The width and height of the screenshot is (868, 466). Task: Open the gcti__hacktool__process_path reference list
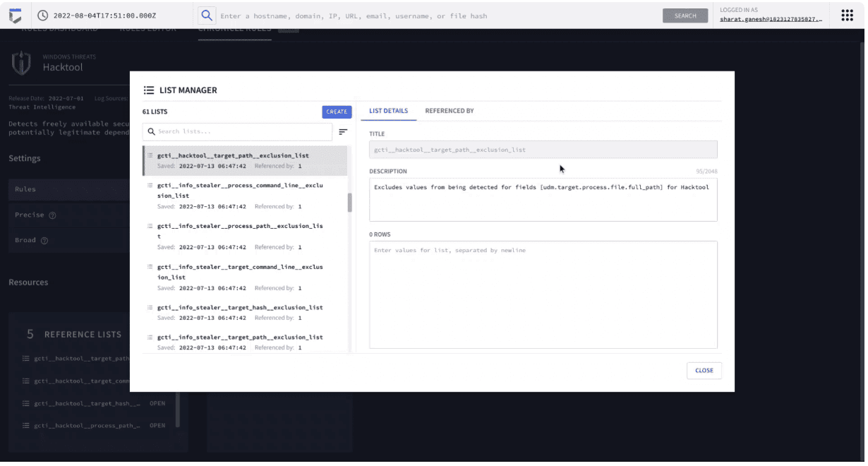click(x=157, y=426)
